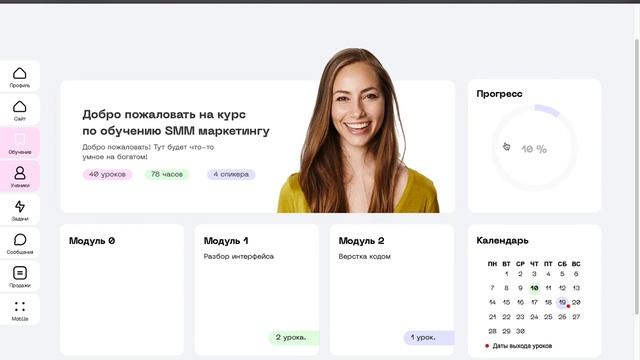
Task: Open the Профиль sidebar item
Action: coord(20,76)
